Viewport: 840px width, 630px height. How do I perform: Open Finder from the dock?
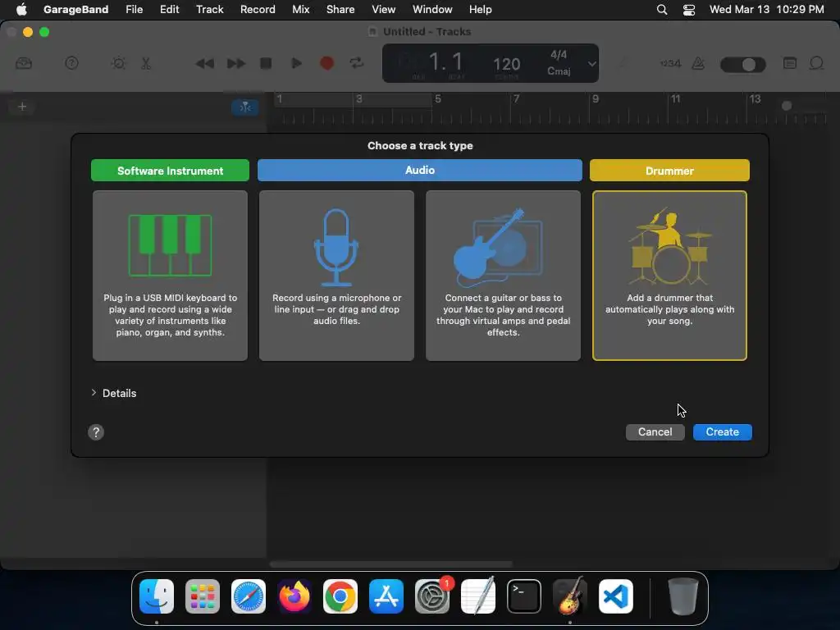click(157, 596)
